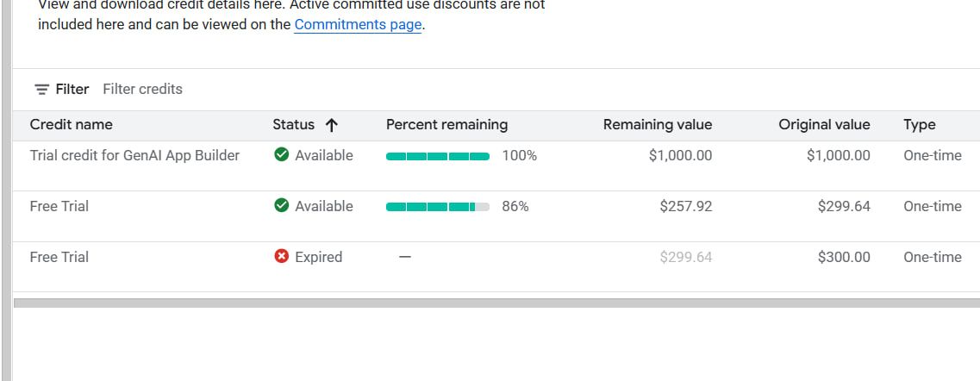Viewport: 980px width, 381px height.
Task: Click the Status sort ascending arrow
Action: point(331,125)
